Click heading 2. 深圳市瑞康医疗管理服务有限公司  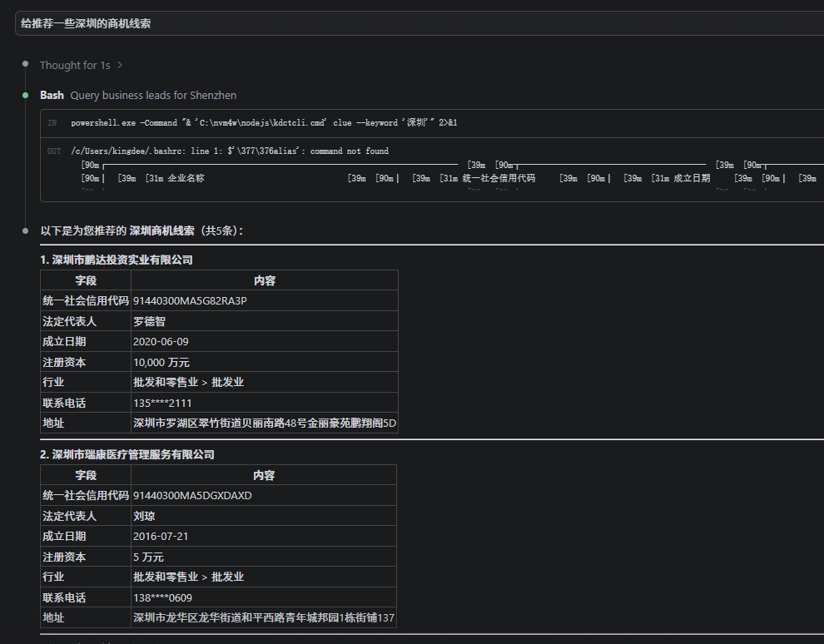pyautogui.click(x=127, y=454)
